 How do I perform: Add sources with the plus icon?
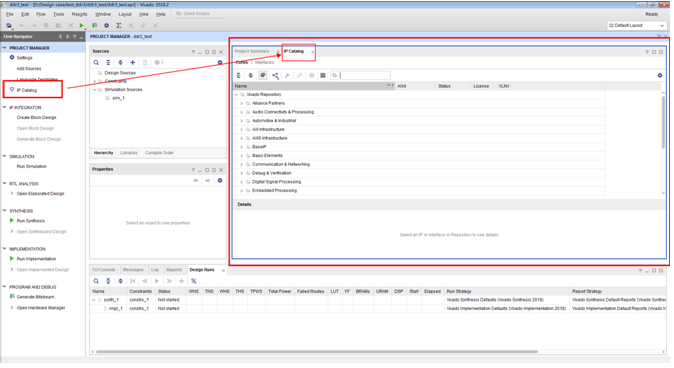[x=132, y=63]
